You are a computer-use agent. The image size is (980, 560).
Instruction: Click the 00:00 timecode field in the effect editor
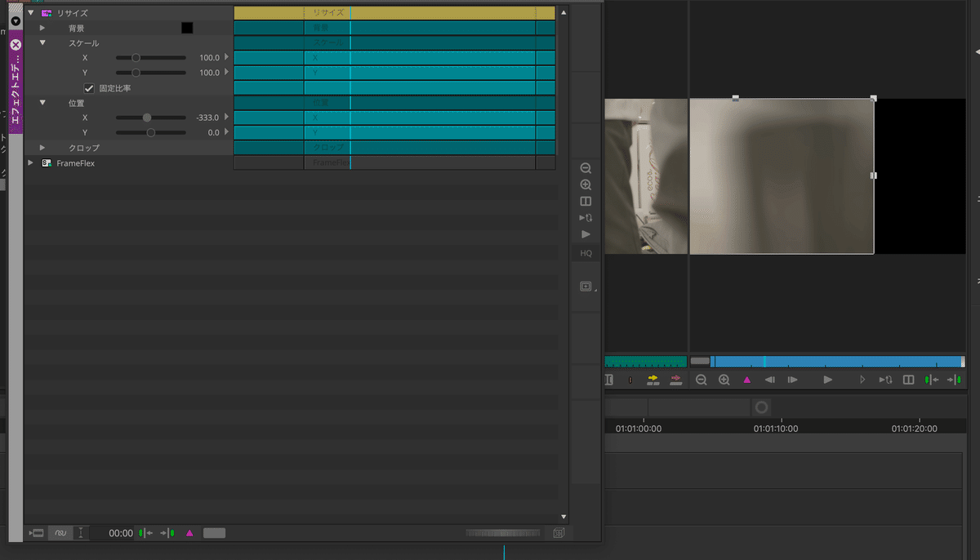pos(120,532)
